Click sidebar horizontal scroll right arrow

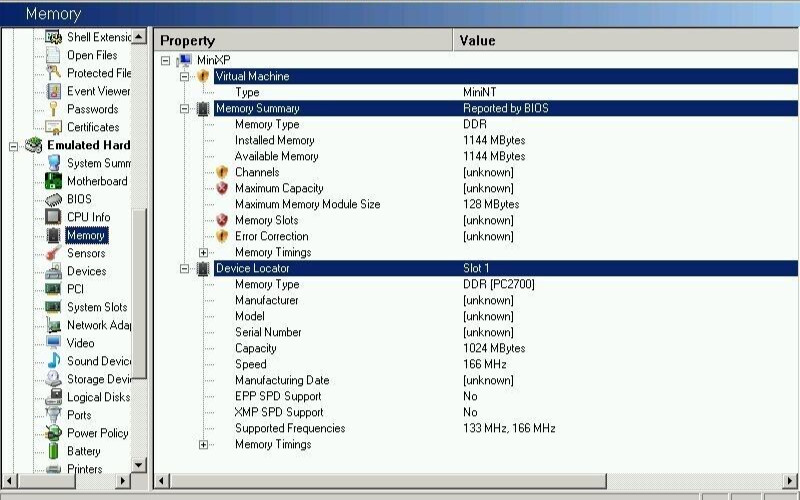coord(122,481)
